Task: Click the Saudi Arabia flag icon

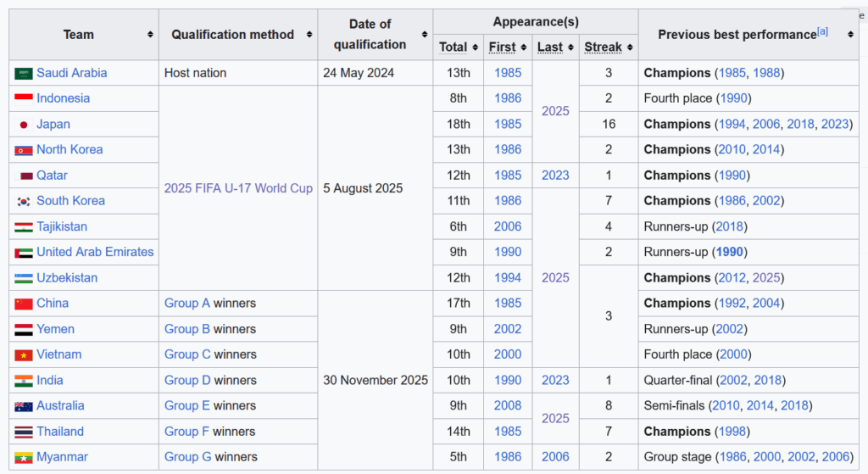Action: [x=23, y=74]
